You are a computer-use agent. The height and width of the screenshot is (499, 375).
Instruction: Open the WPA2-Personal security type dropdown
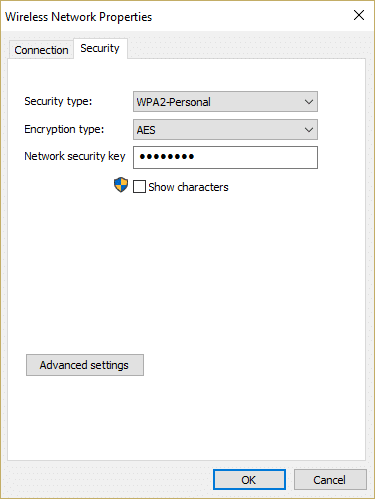pyautogui.click(x=225, y=102)
